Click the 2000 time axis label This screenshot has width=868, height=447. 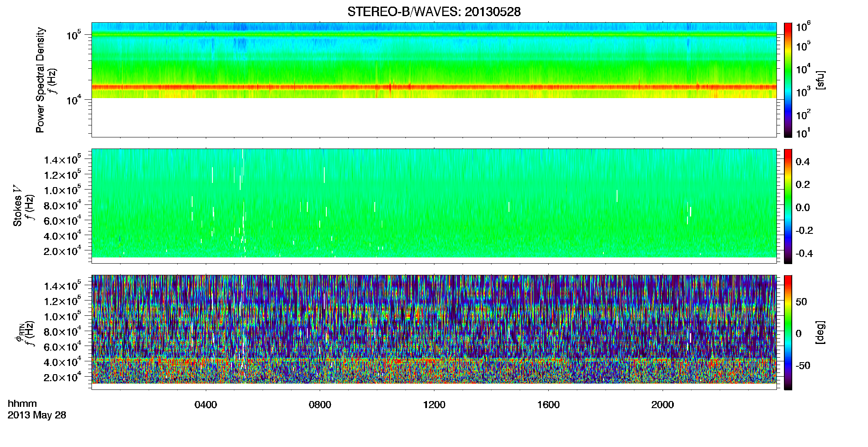pyautogui.click(x=663, y=405)
